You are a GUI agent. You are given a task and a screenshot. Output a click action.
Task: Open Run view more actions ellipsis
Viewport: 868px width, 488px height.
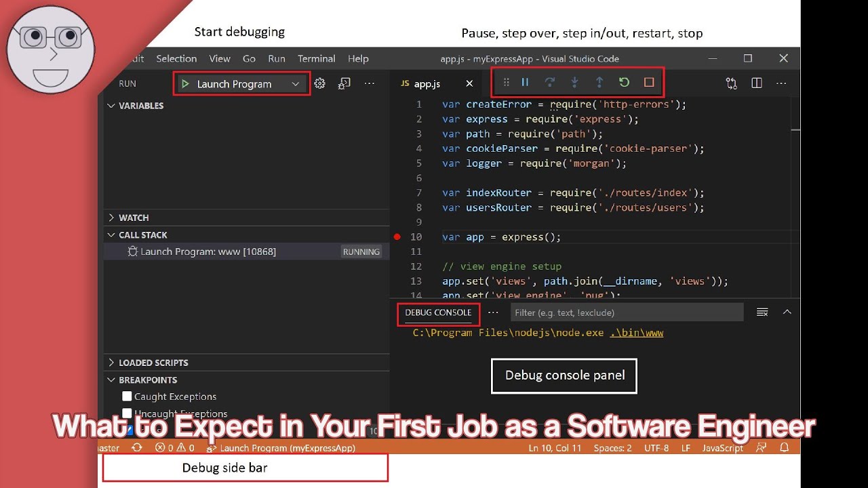point(370,83)
